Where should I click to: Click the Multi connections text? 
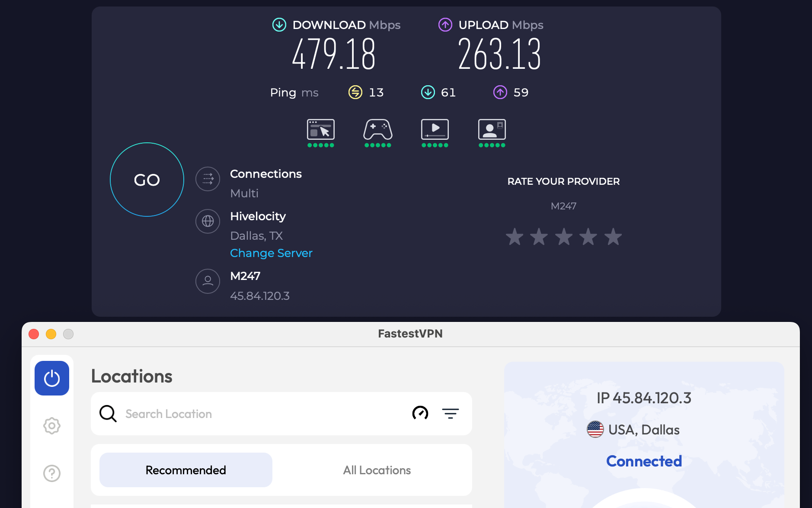pyautogui.click(x=244, y=193)
